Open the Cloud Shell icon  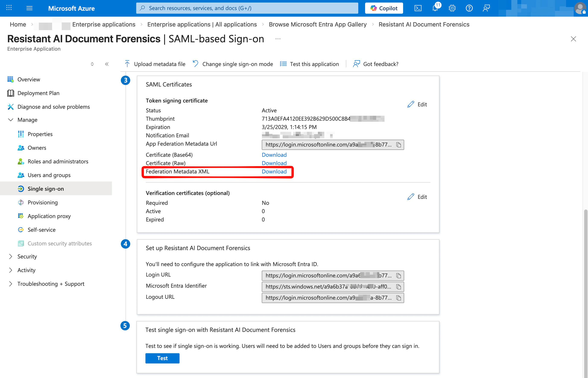[418, 8]
